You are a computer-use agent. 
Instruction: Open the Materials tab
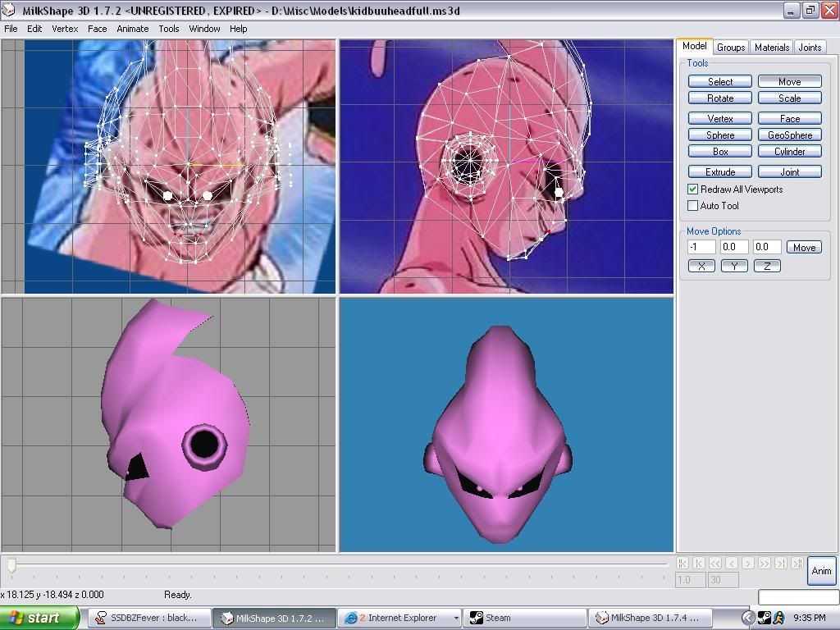click(771, 47)
